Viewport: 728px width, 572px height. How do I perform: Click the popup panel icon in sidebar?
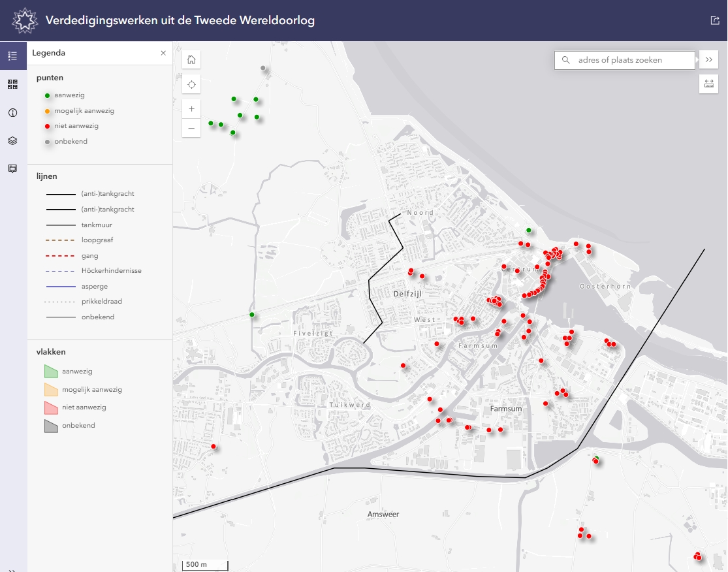point(12,168)
